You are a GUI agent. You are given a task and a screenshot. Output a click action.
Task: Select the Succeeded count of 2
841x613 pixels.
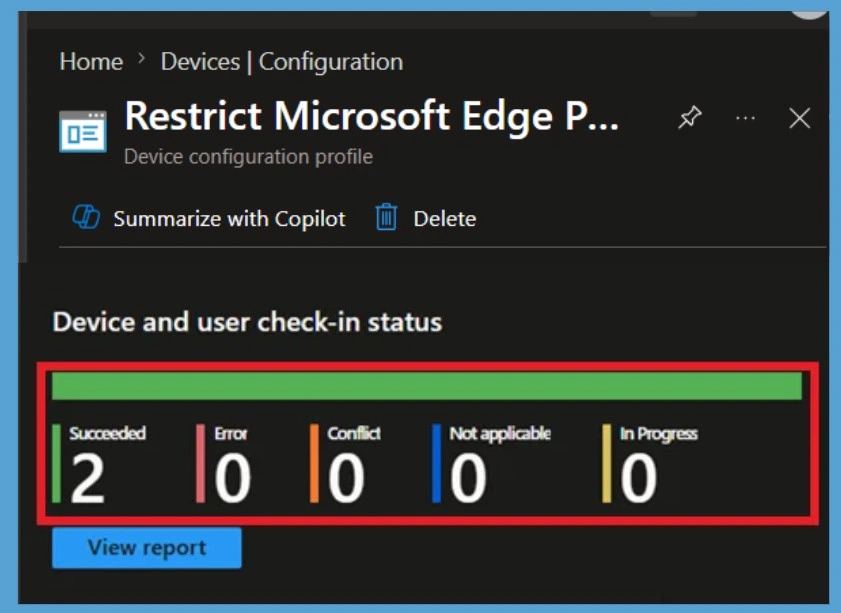click(87, 478)
